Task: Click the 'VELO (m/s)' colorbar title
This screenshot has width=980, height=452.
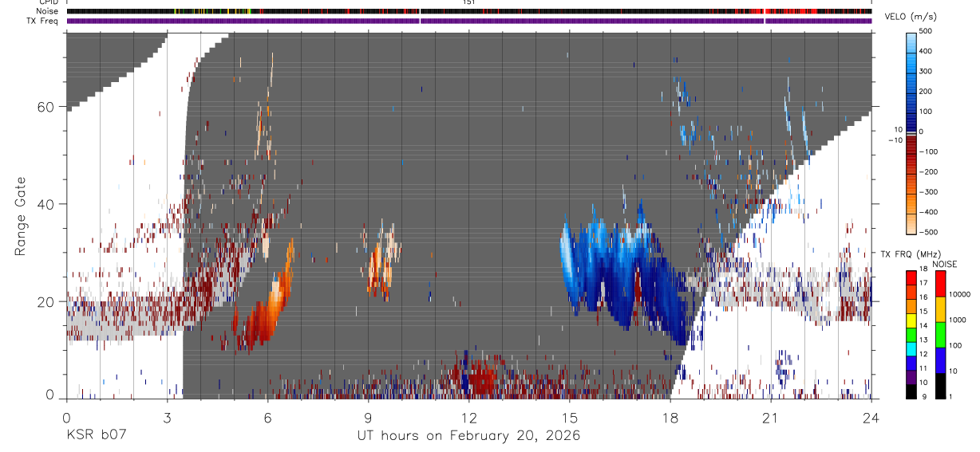Action: tap(910, 18)
